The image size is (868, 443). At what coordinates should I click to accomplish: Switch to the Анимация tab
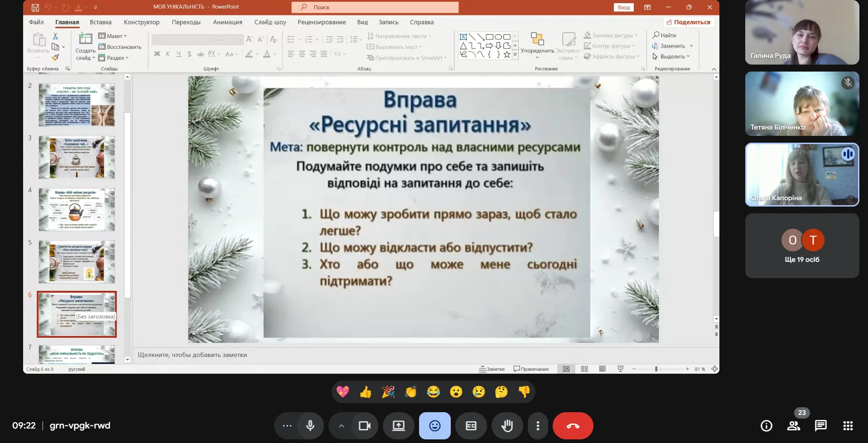(227, 22)
